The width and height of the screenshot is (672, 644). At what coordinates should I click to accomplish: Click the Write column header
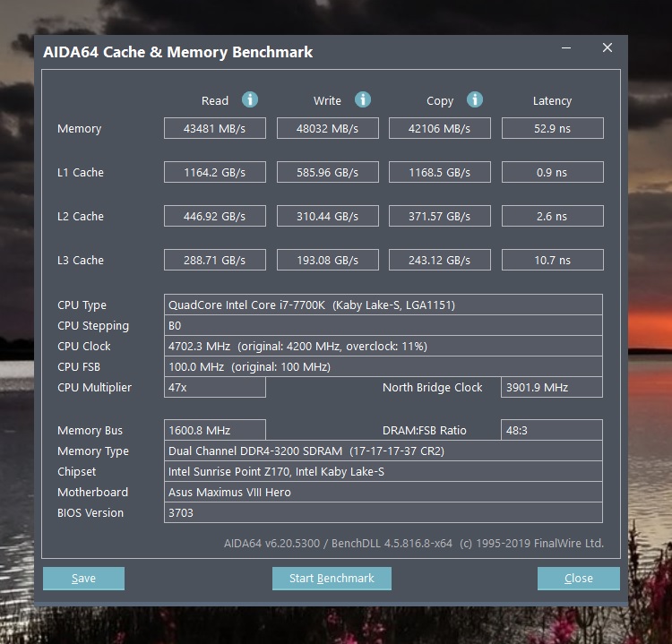327,100
